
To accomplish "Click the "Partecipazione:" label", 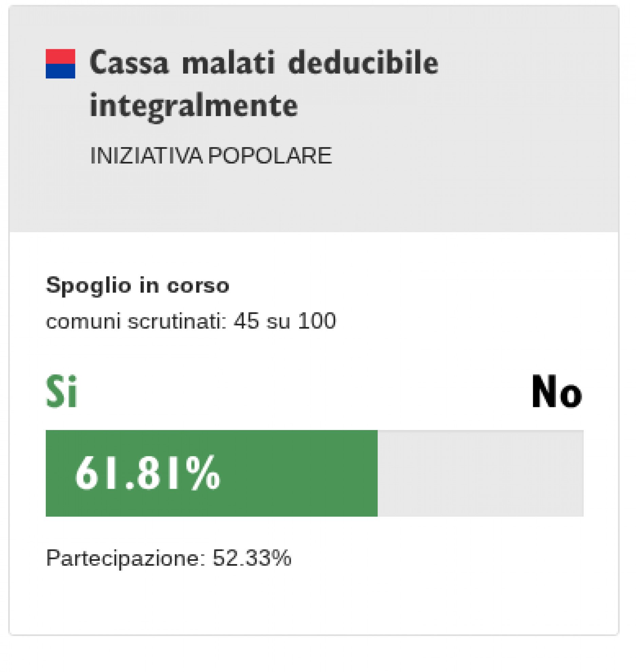I will click(x=126, y=558).
